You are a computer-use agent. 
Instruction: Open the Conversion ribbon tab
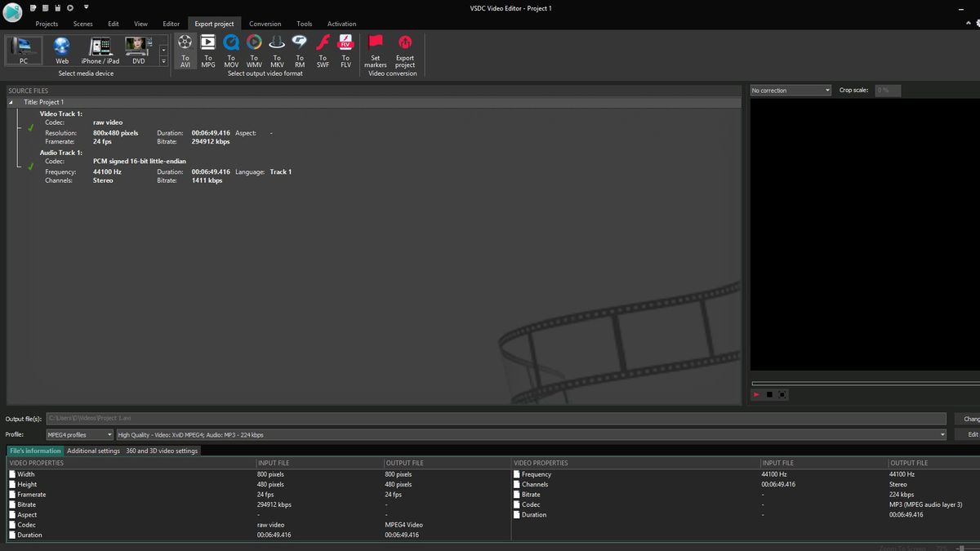(x=265, y=24)
